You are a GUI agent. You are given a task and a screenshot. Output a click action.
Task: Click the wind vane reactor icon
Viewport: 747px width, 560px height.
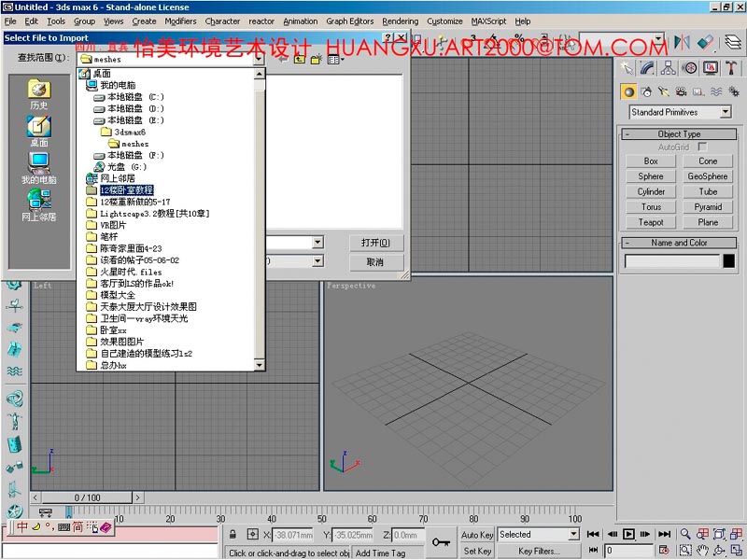(x=14, y=306)
